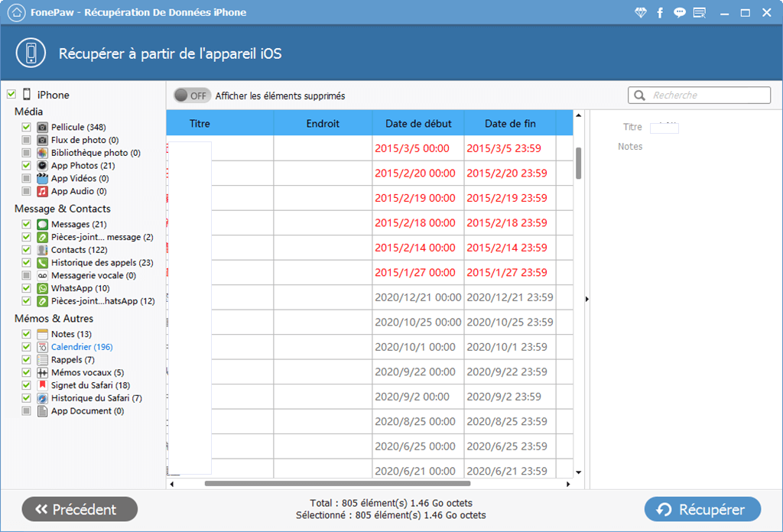Click the vertical scrollbar thumb
The image size is (783, 532).
578,163
